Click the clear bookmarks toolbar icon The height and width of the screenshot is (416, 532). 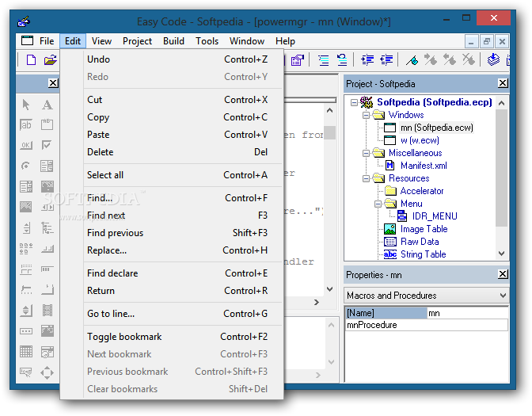pyautogui.click(x=468, y=59)
